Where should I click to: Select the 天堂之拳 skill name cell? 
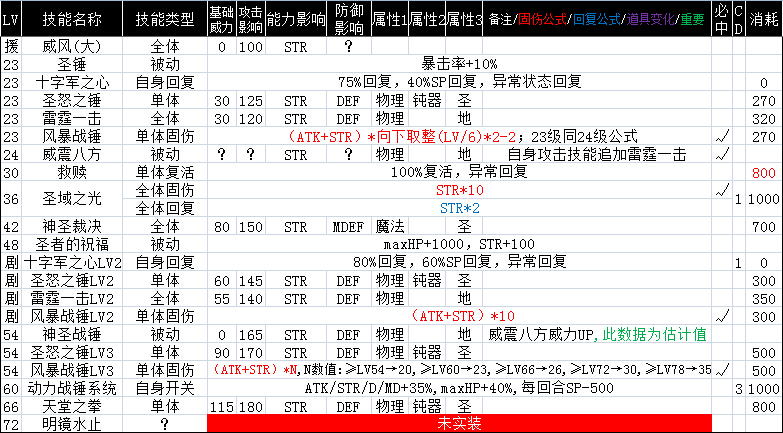[x=72, y=406]
